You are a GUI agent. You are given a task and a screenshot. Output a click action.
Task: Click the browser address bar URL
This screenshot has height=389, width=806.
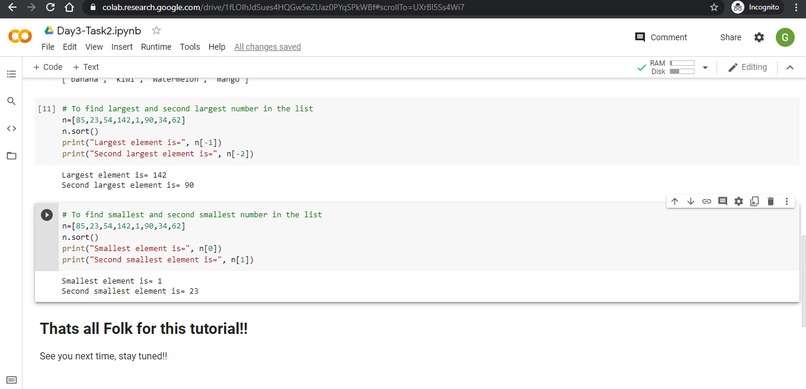(x=283, y=7)
